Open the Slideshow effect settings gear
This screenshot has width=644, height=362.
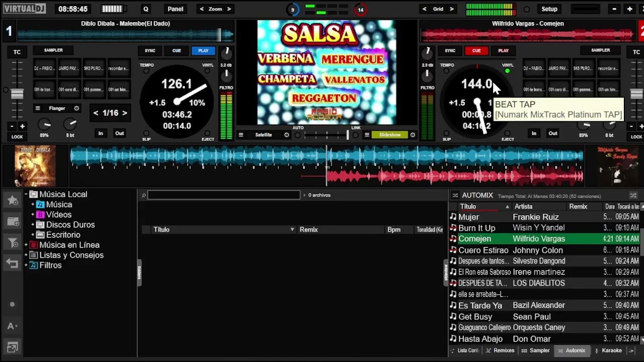413,135
